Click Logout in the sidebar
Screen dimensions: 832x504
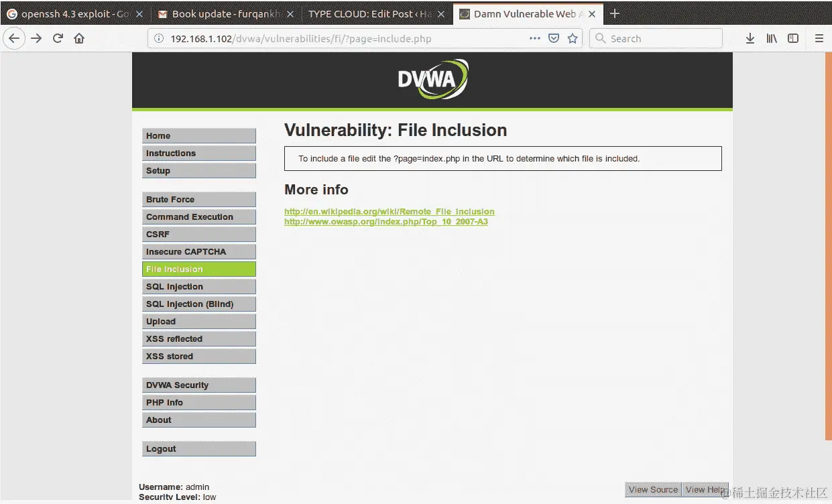coord(199,448)
